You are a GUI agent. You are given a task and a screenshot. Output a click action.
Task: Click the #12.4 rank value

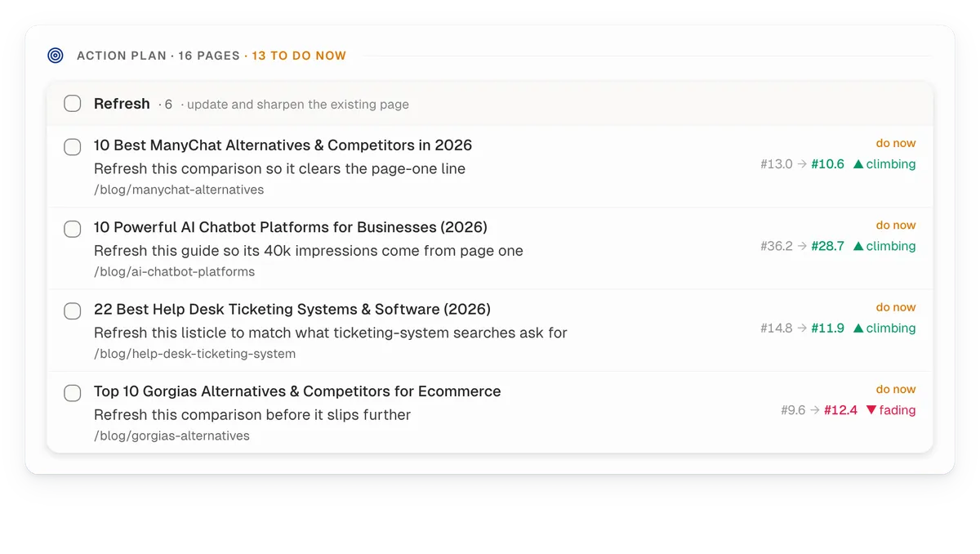click(840, 410)
